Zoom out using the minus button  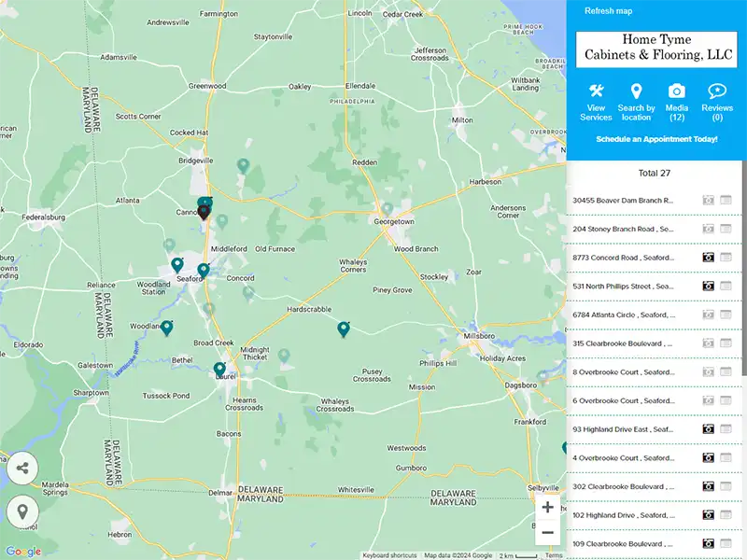(547, 532)
